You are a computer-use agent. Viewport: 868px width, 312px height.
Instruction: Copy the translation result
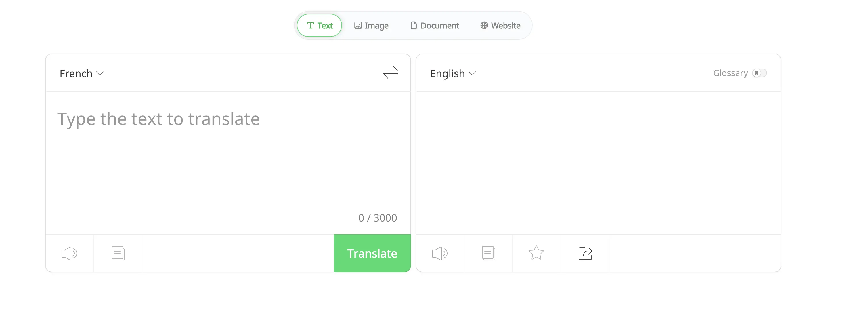pos(488,253)
